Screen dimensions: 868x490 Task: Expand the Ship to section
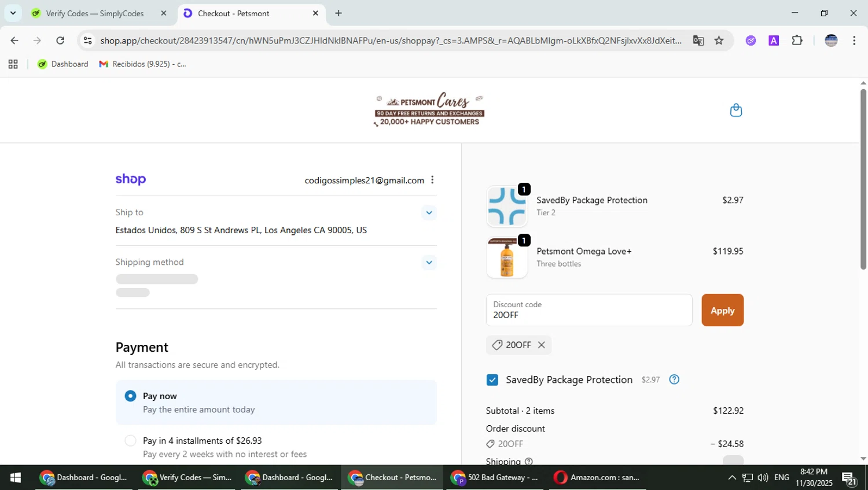tap(429, 213)
